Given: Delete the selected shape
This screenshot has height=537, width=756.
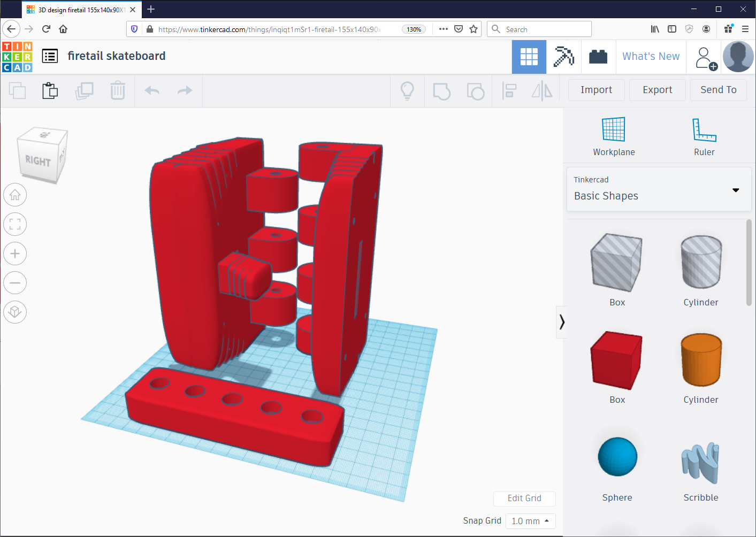Looking at the screenshot, I should point(118,91).
